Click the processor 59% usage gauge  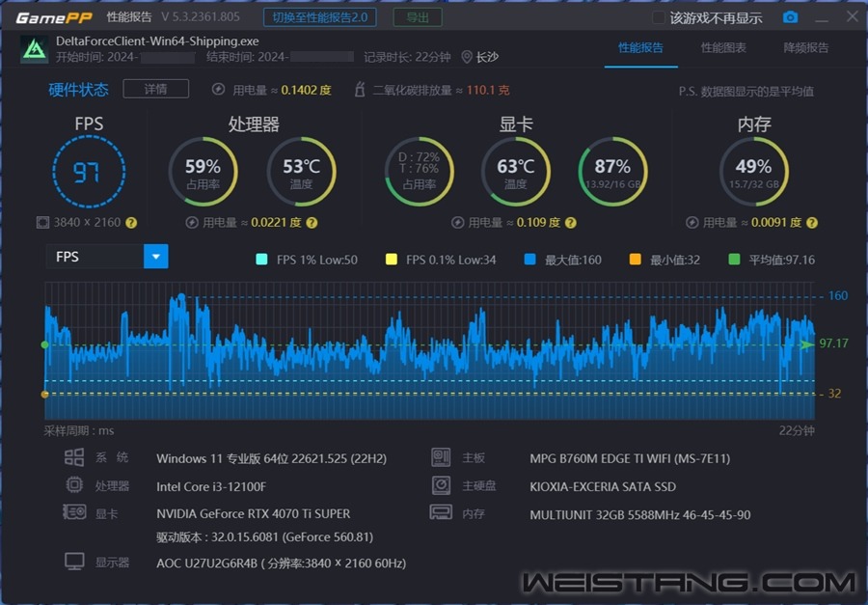click(x=203, y=172)
